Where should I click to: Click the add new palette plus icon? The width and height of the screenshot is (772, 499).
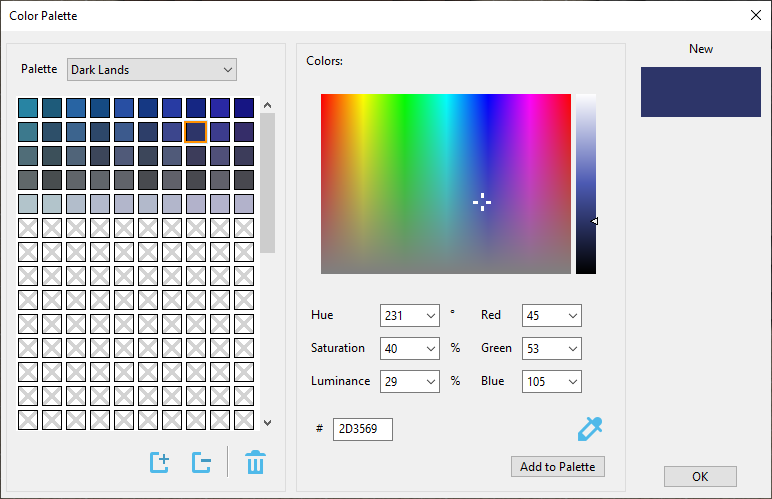click(159, 463)
